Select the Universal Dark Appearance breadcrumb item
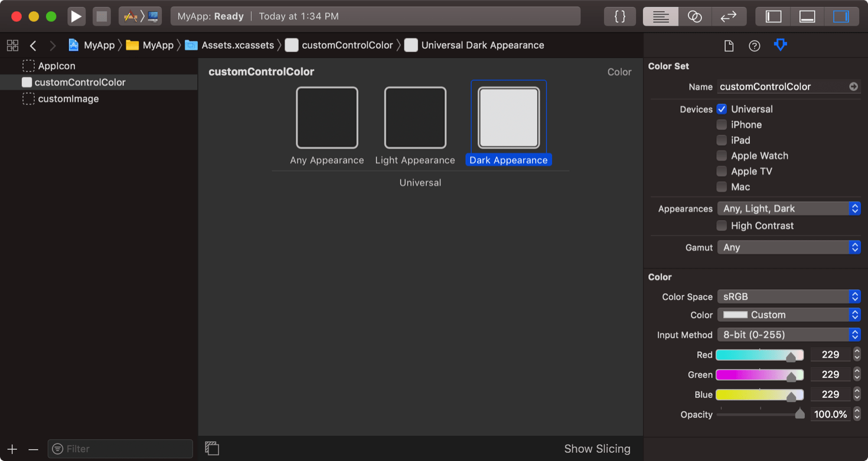868x461 pixels. tap(483, 45)
